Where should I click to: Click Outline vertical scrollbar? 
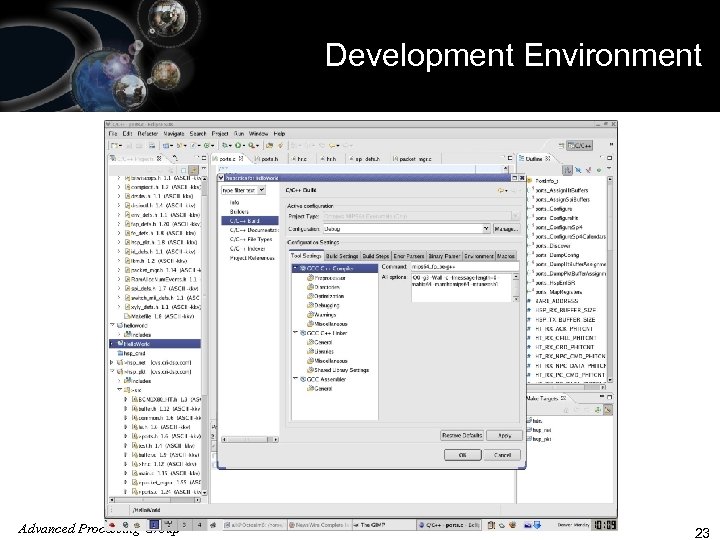click(x=610, y=279)
